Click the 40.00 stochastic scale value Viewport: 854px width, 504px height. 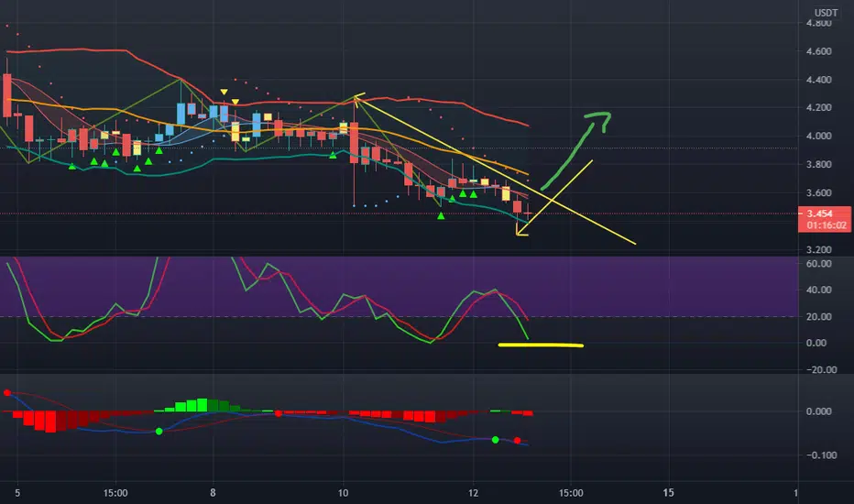[818, 290]
